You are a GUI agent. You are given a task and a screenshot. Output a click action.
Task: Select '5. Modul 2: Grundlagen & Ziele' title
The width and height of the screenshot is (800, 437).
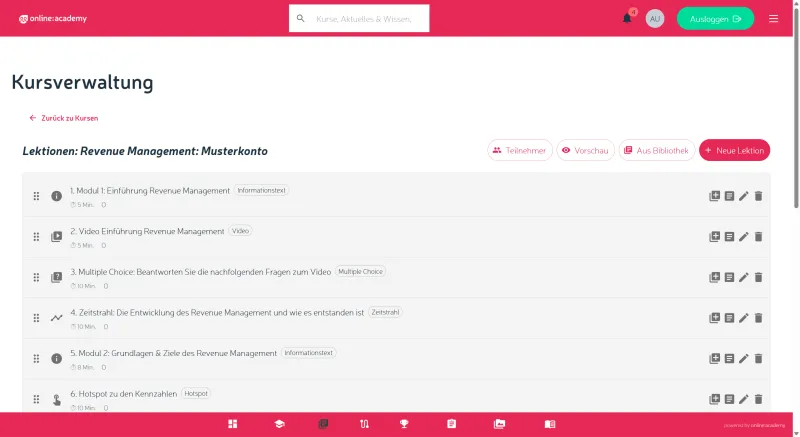(173, 353)
